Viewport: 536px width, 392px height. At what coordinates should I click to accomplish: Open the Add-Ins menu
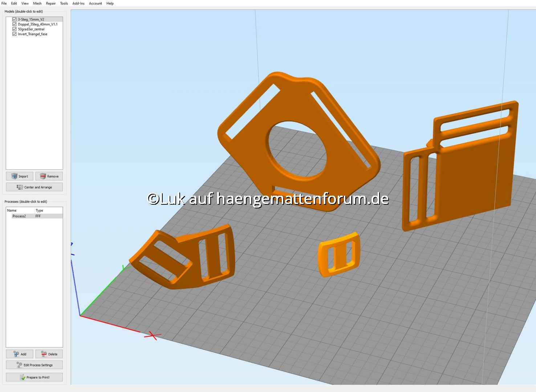78,3
